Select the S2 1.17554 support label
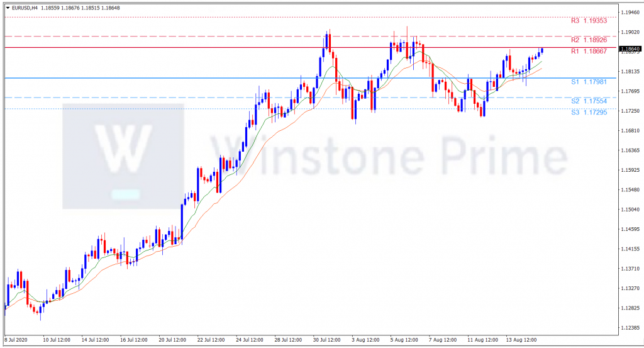This screenshot has width=644, height=348. 589,101
